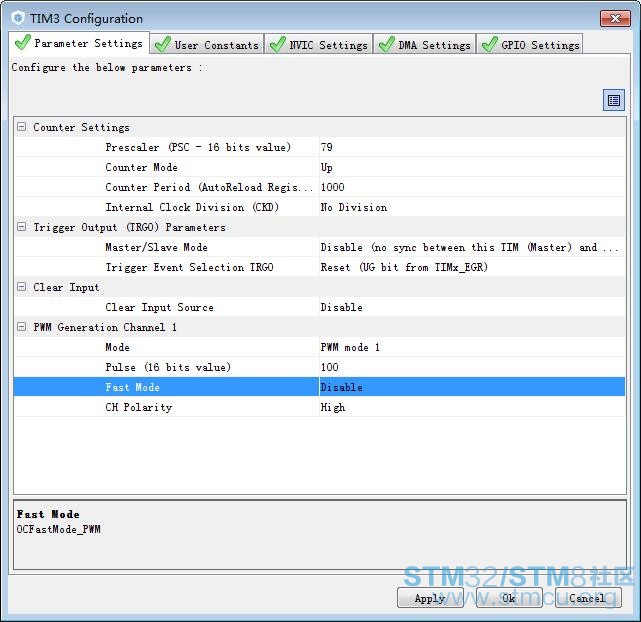This screenshot has width=641, height=622.
Task: Select the Prescaler (PSC - 16 bits value) label
Action: (x=198, y=147)
